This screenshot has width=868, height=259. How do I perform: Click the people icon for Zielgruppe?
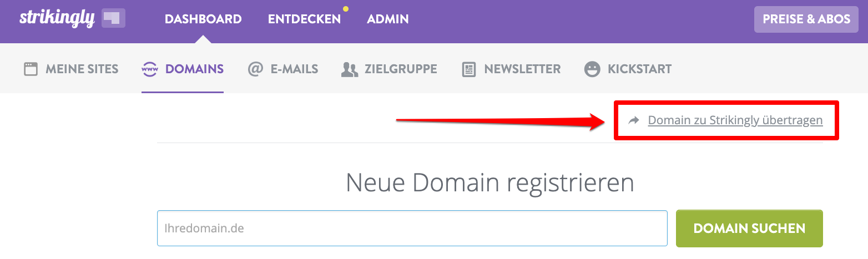tap(350, 69)
